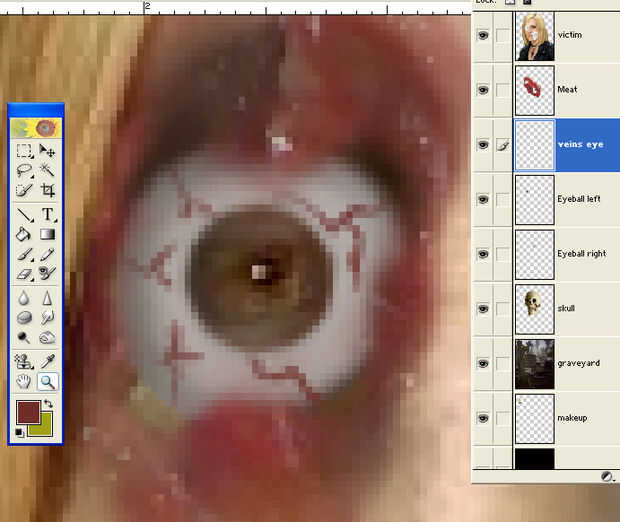Toggle link box on Meat layer
Viewport: 620px width, 522px height.
[x=503, y=90]
